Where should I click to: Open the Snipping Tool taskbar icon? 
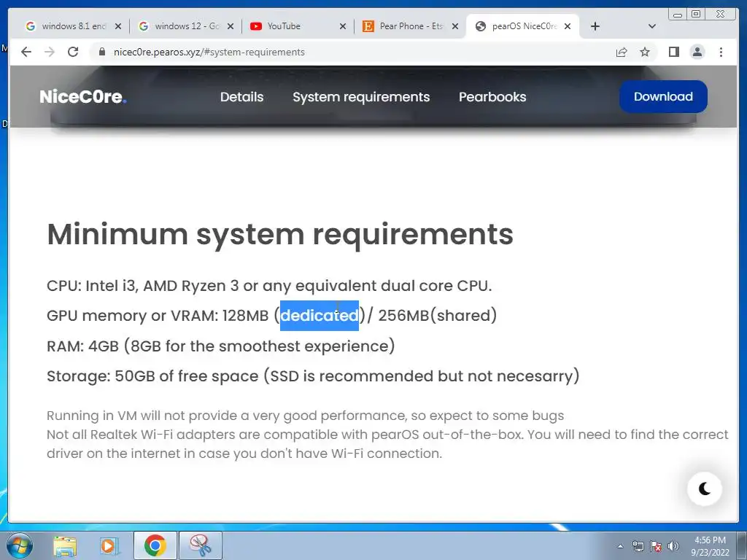tap(200, 545)
